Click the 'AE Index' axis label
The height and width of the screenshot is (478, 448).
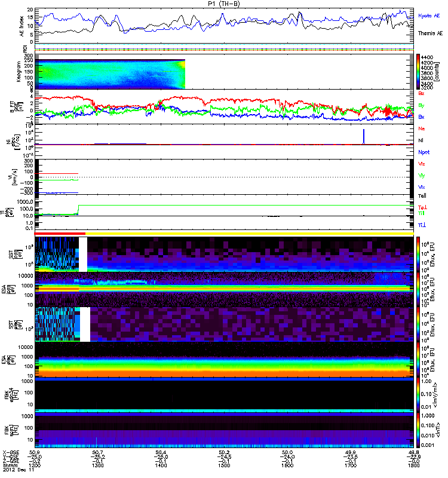(22, 26)
